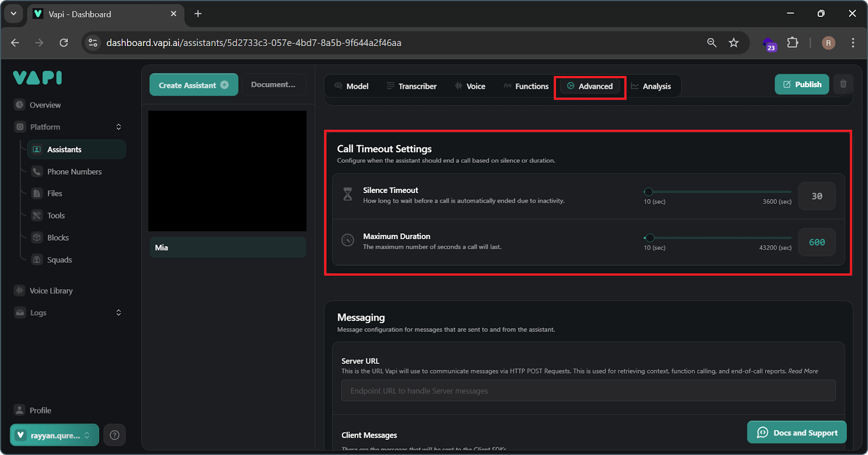This screenshot has height=455, width=868.
Task: Click the extension icon with badge 23
Action: pos(769,44)
